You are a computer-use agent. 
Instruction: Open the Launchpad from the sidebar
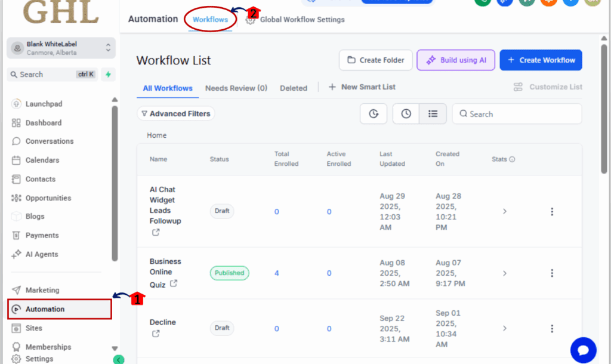click(42, 103)
